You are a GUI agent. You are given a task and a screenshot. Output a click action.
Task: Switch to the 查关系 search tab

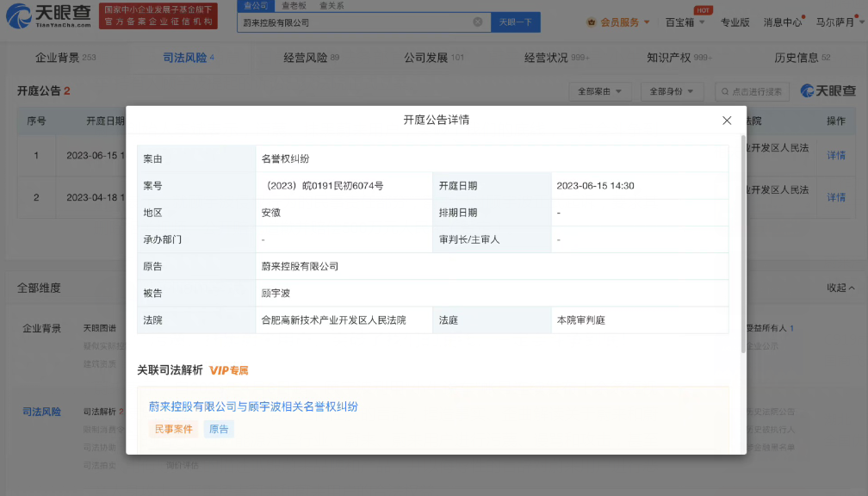332,5
